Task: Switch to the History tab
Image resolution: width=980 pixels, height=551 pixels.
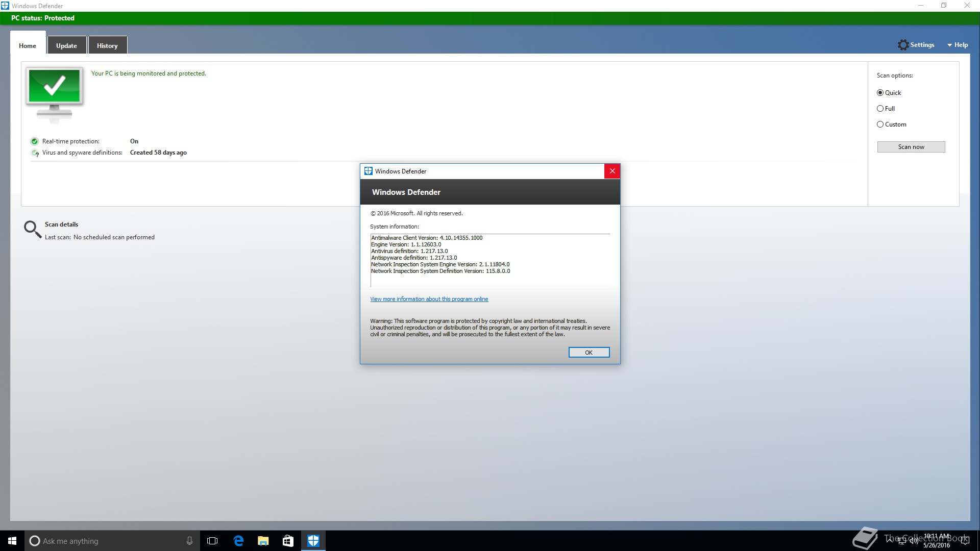Action: 107,45
